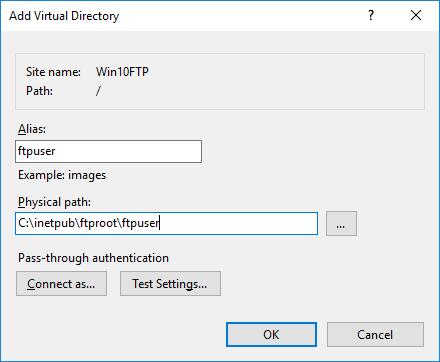The width and height of the screenshot is (440, 362).
Task: Click the Test Settings... button
Action: point(170,284)
